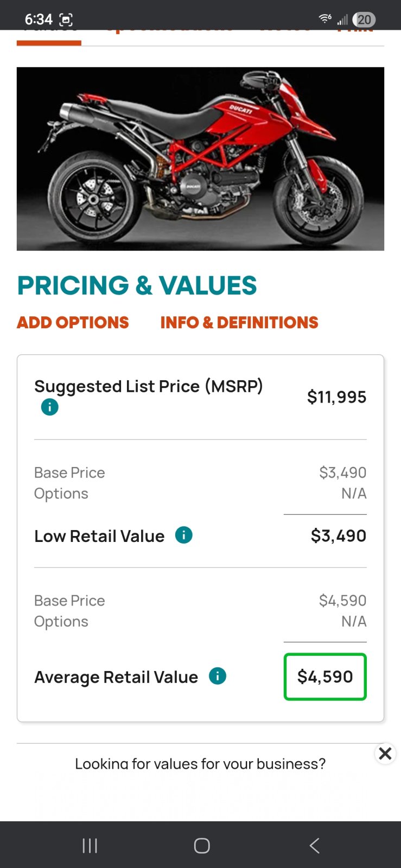Open the ADD OPTIONS link
This screenshot has height=868, width=401.
[73, 322]
